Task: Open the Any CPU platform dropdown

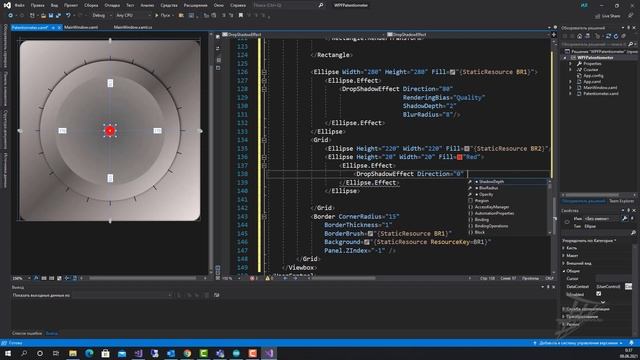Action: (133, 16)
